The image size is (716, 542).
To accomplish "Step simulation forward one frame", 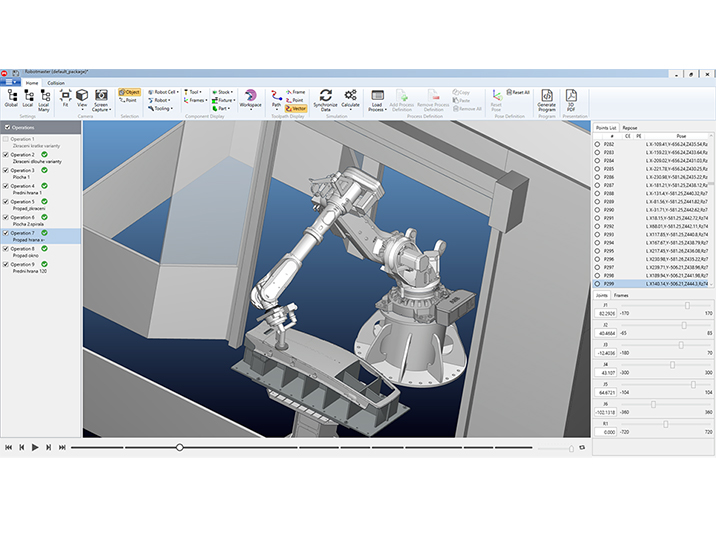I will 48,447.
